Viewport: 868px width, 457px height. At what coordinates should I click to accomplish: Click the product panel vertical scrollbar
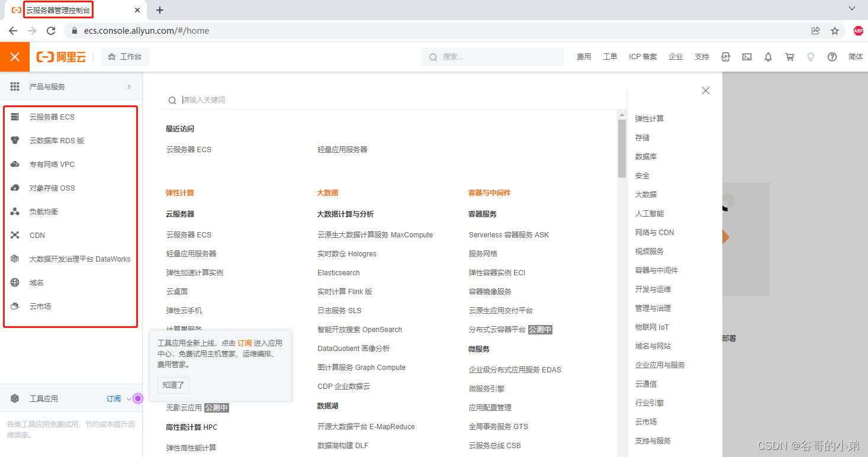(622, 148)
